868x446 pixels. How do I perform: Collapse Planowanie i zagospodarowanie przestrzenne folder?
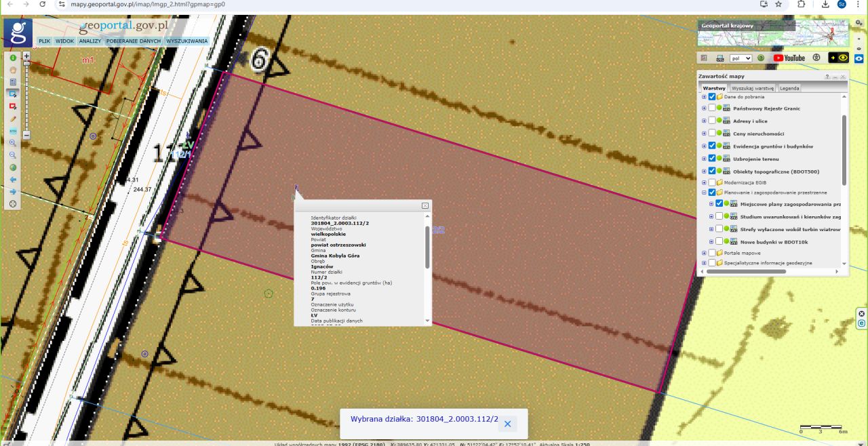705,192
